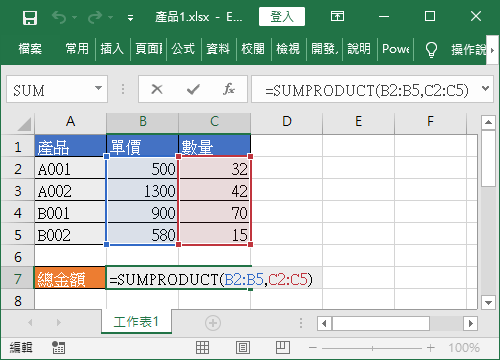The width and height of the screenshot is (500, 360).
Task: Click the cell with value 900
Action: click(143, 212)
